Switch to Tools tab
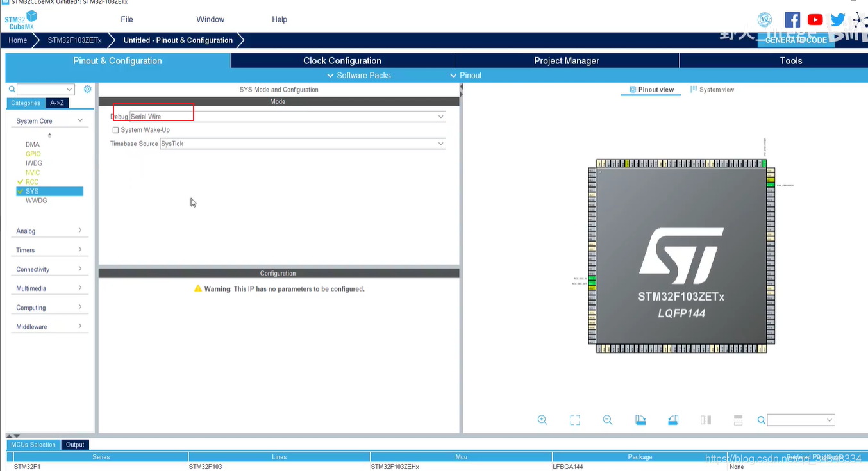 click(774, 61)
